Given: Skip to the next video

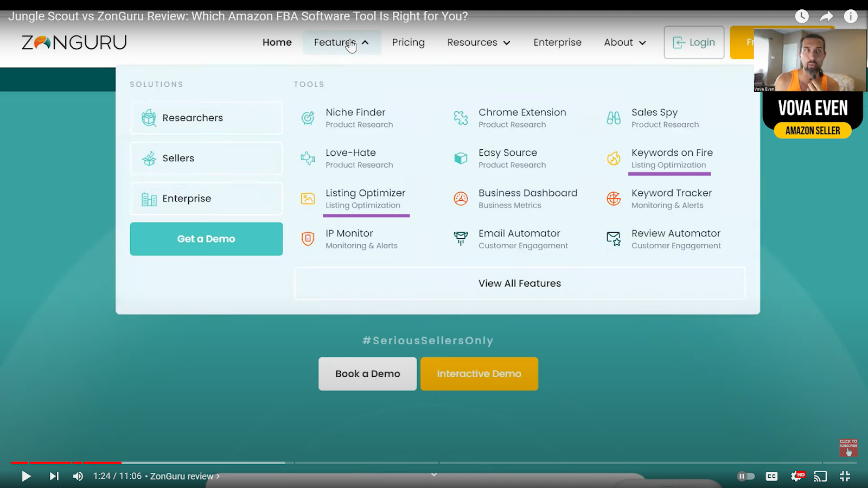Looking at the screenshot, I should pyautogui.click(x=54, y=476).
